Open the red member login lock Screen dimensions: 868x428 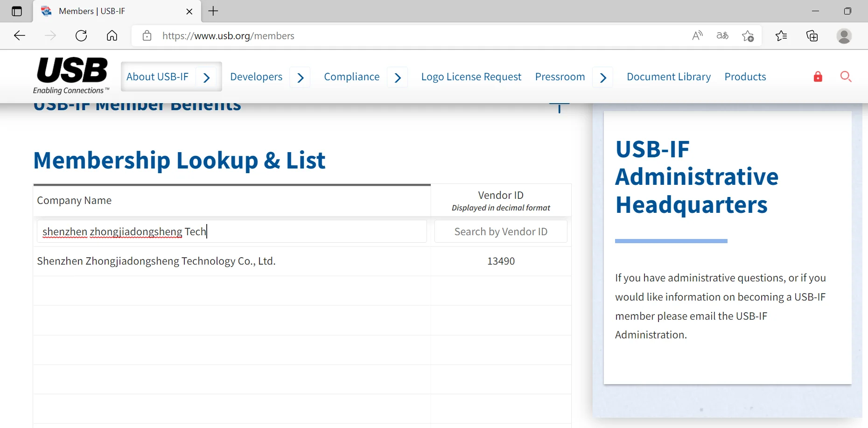point(818,77)
